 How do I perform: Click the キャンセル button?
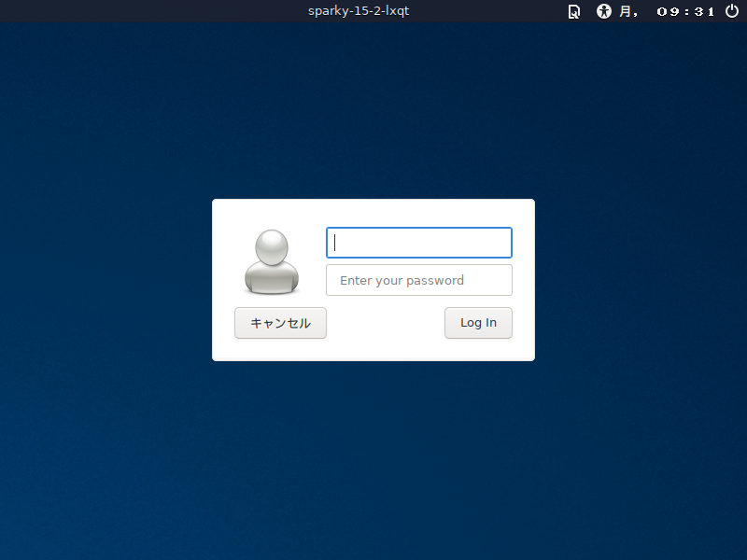[x=280, y=323]
